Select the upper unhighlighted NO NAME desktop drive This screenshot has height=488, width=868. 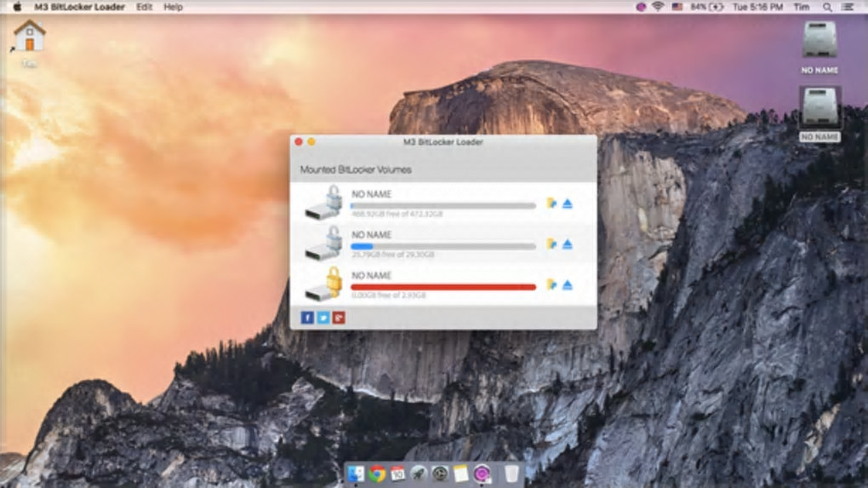[819, 47]
